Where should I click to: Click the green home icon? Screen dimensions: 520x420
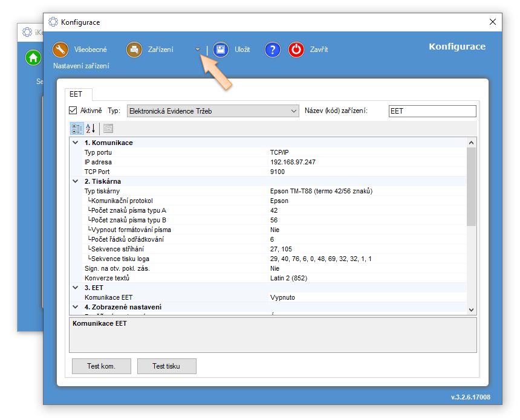pyautogui.click(x=33, y=58)
